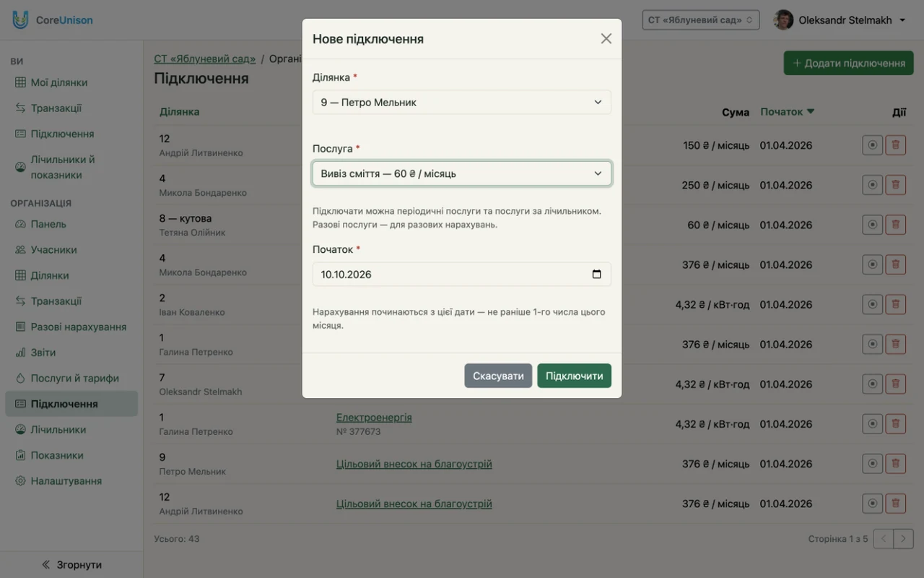The width and height of the screenshot is (924, 578).
Task: Click the Скасувати button
Action: [x=498, y=376]
